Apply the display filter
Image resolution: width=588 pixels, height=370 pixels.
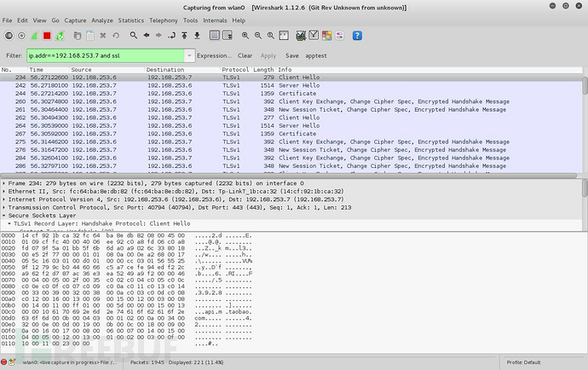[268, 55]
